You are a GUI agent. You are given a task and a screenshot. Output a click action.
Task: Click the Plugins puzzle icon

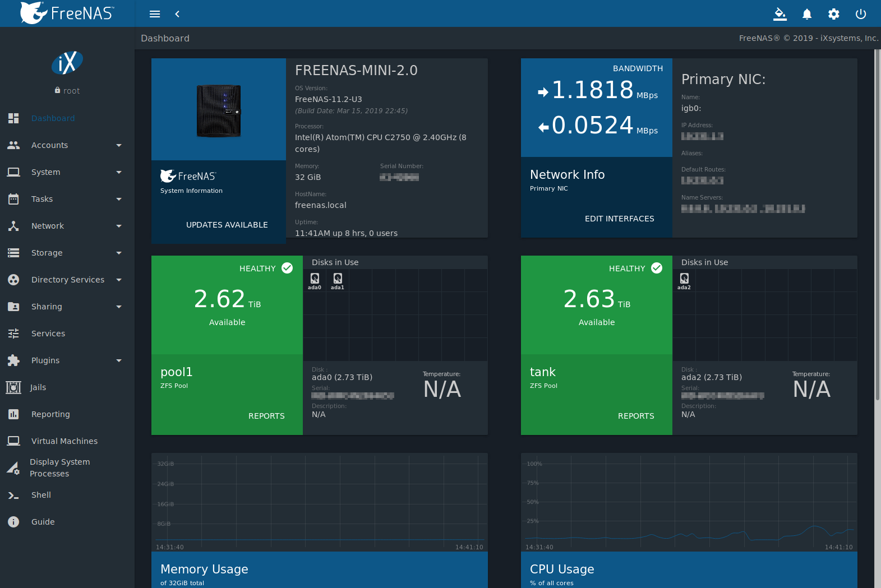13,360
